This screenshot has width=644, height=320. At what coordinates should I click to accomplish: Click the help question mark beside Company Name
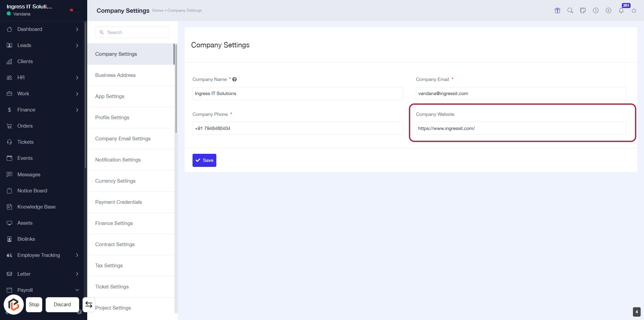click(234, 80)
